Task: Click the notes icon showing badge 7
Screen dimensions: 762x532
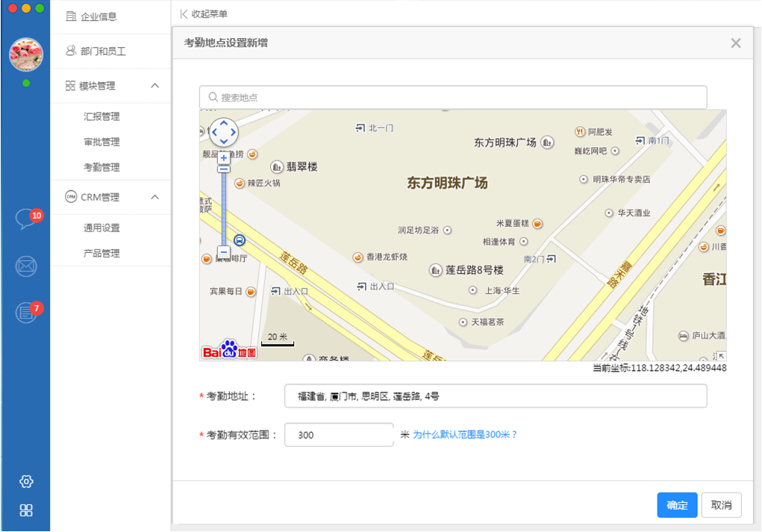Action: pos(25,311)
